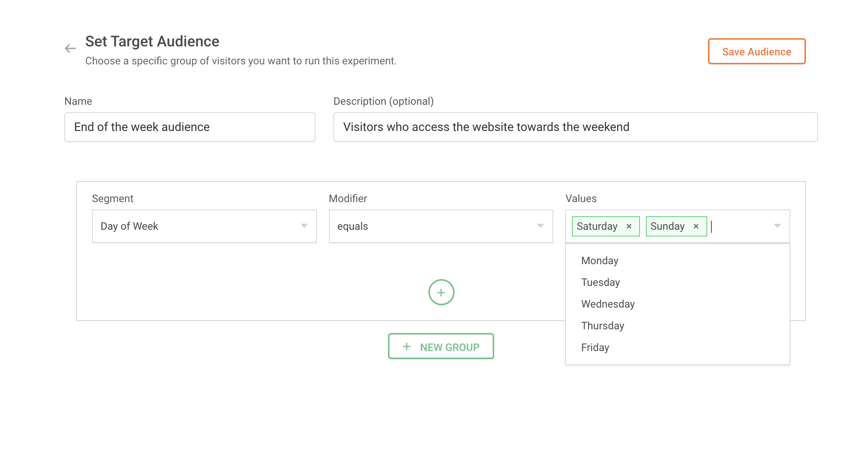The height and width of the screenshot is (455, 868).
Task: Expand the Segment dropdown arrow
Action: [304, 226]
